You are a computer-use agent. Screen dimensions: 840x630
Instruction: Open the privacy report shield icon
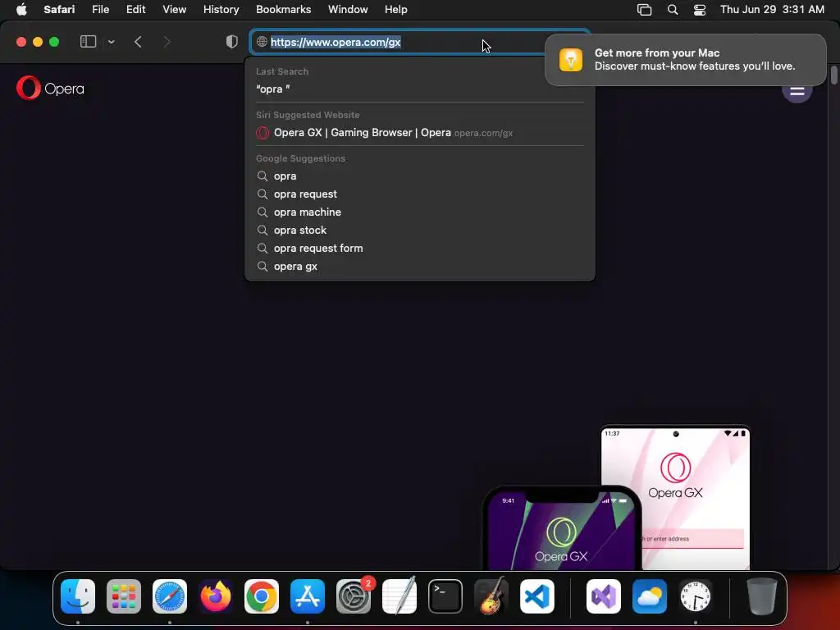[x=232, y=42]
